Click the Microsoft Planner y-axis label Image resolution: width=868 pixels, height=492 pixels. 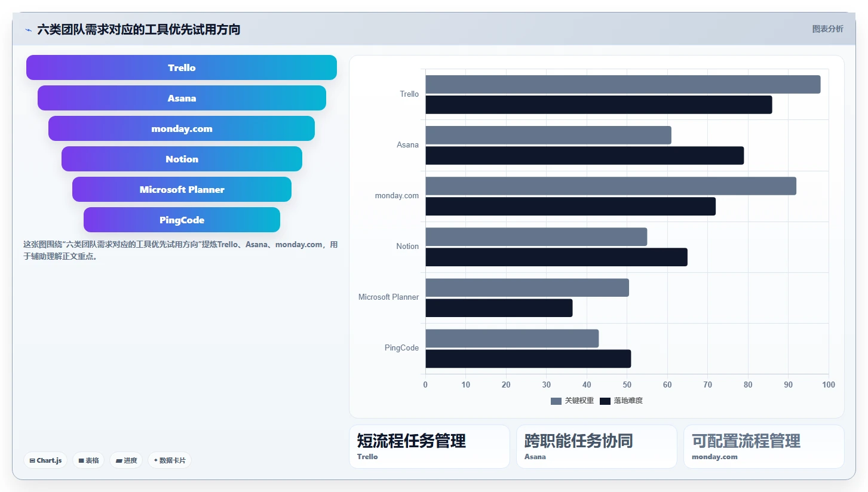(x=389, y=297)
